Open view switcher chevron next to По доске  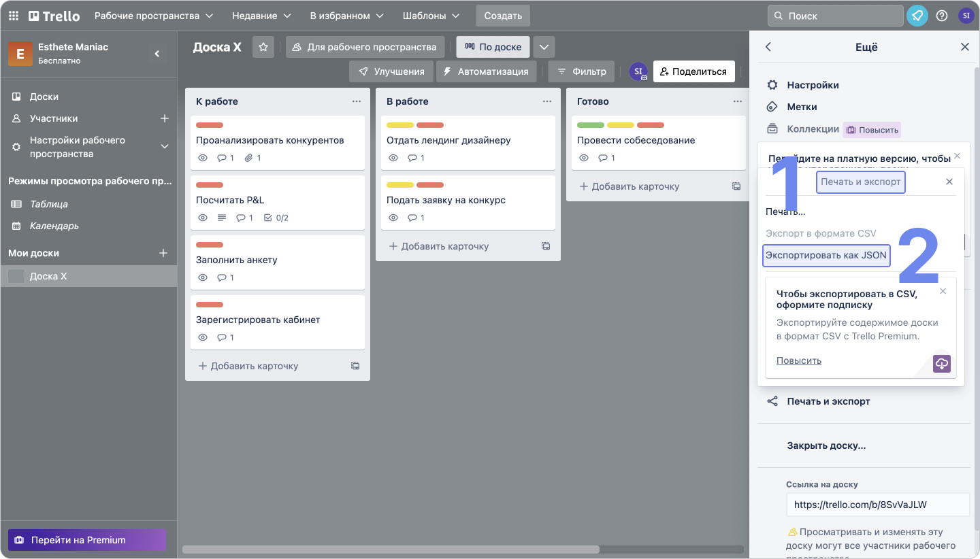(544, 47)
